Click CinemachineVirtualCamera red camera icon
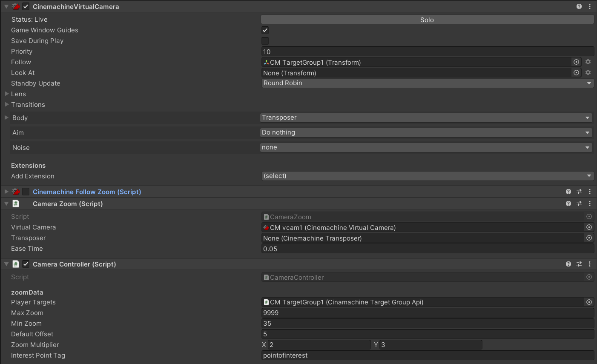Image resolution: width=597 pixels, height=364 pixels. pyautogui.click(x=16, y=6)
